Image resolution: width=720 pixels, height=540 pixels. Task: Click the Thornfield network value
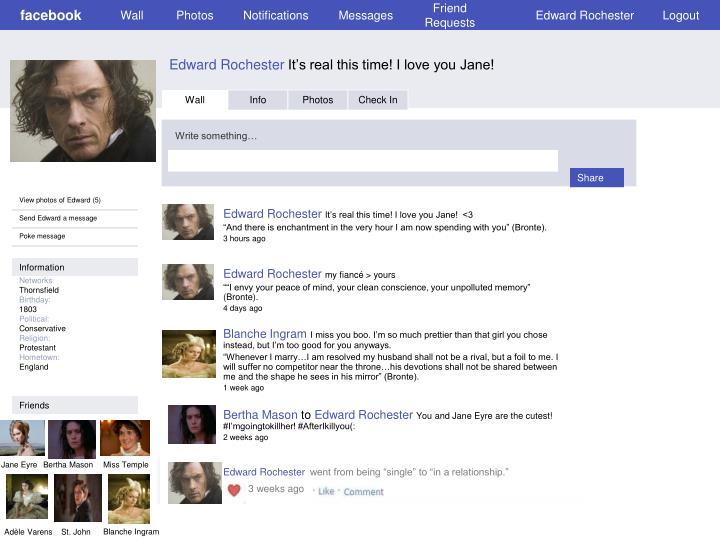coord(39,290)
